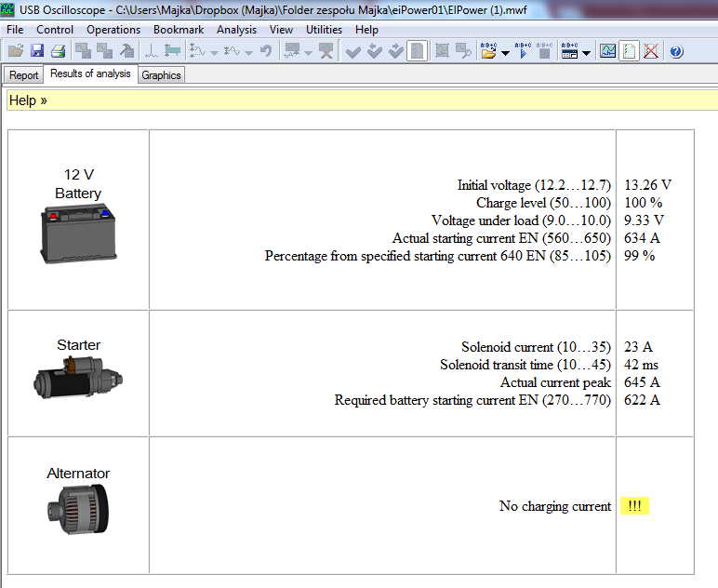The width and height of the screenshot is (718, 588).
Task: Switch to the Graphics tab
Action: tap(161, 75)
